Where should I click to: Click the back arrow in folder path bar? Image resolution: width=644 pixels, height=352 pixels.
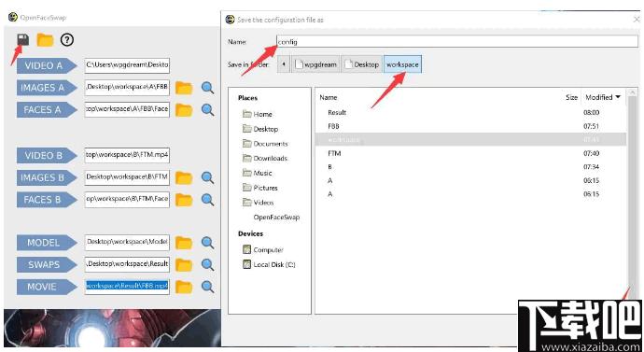(284, 64)
